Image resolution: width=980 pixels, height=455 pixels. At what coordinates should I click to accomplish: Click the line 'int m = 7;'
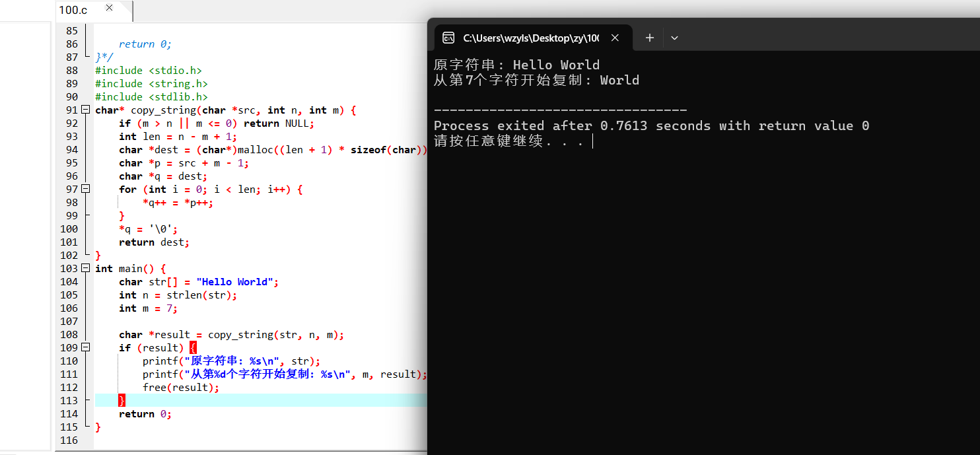(x=149, y=308)
